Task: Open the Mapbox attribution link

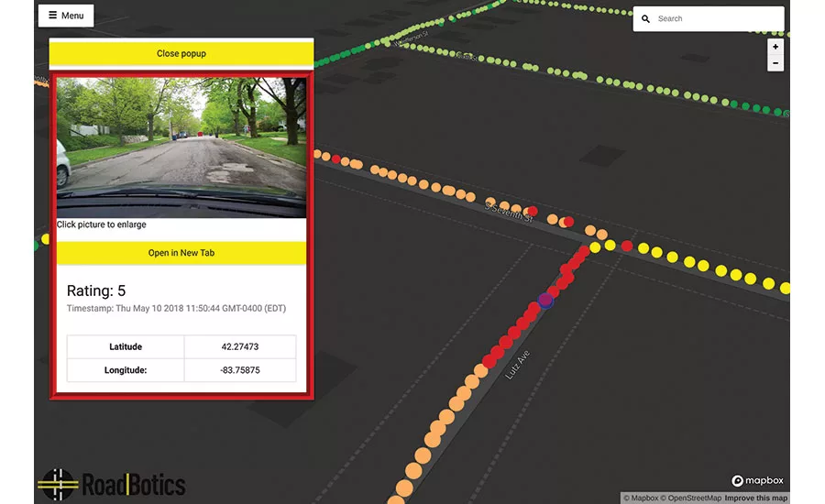Action: coord(641,499)
